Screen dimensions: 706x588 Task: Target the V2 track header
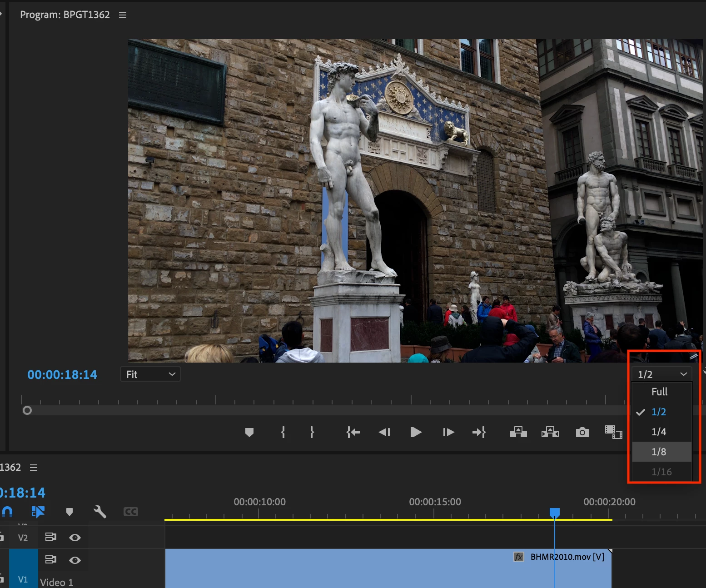(x=23, y=538)
